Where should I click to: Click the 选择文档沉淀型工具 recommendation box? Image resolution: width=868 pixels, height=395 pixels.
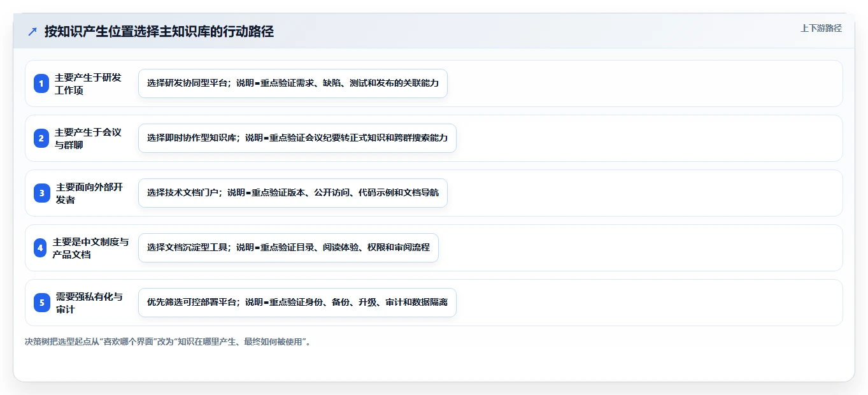click(288, 248)
